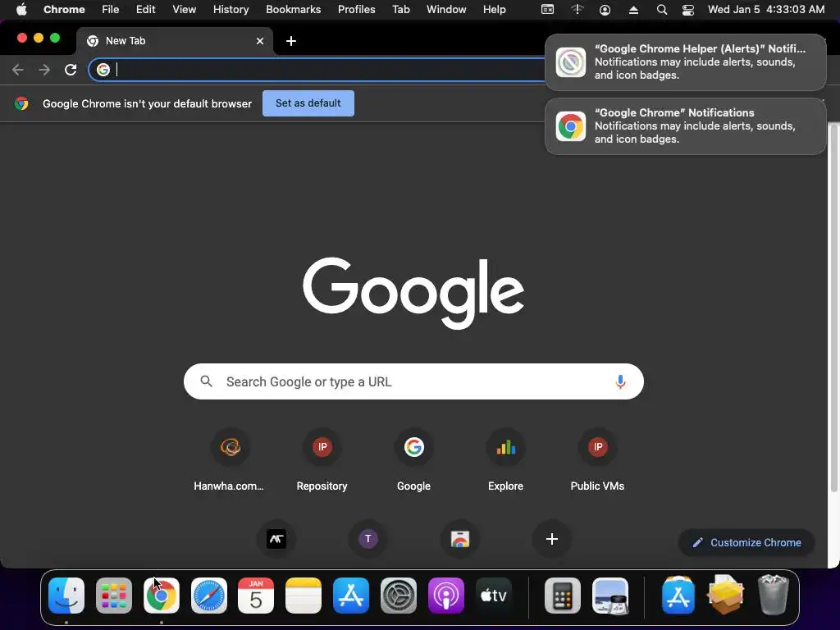Open the purple T shortcut
Image resolution: width=840 pixels, height=630 pixels.
[x=368, y=539]
